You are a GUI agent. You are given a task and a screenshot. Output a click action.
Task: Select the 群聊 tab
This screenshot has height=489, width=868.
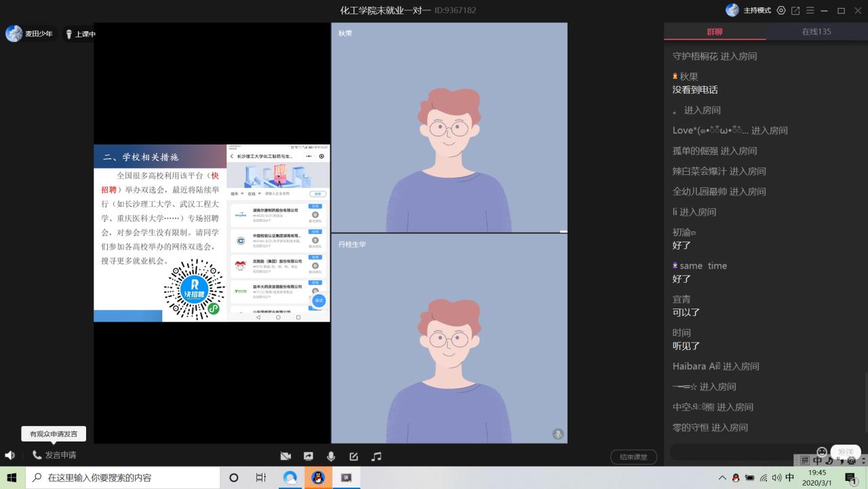pos(715,32)
